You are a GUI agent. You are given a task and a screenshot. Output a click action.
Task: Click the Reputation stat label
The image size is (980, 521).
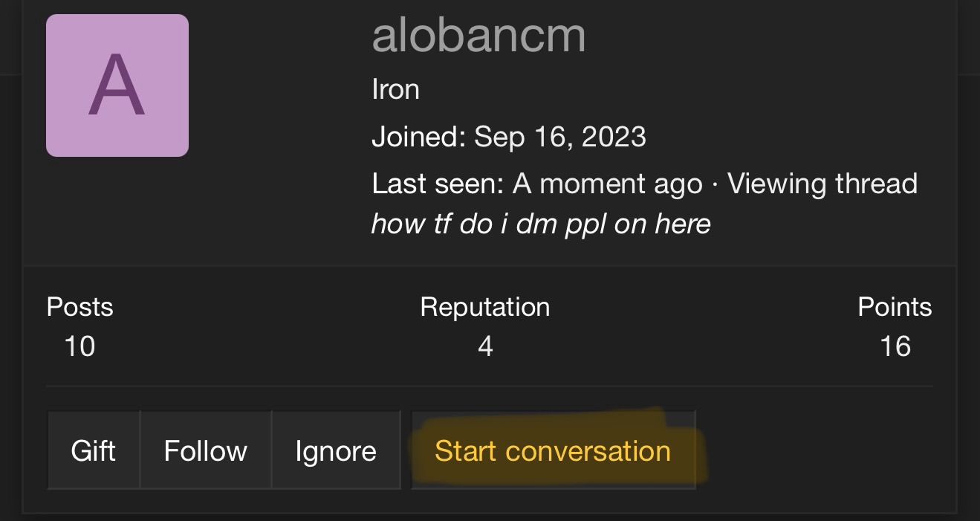coord(485,307)
